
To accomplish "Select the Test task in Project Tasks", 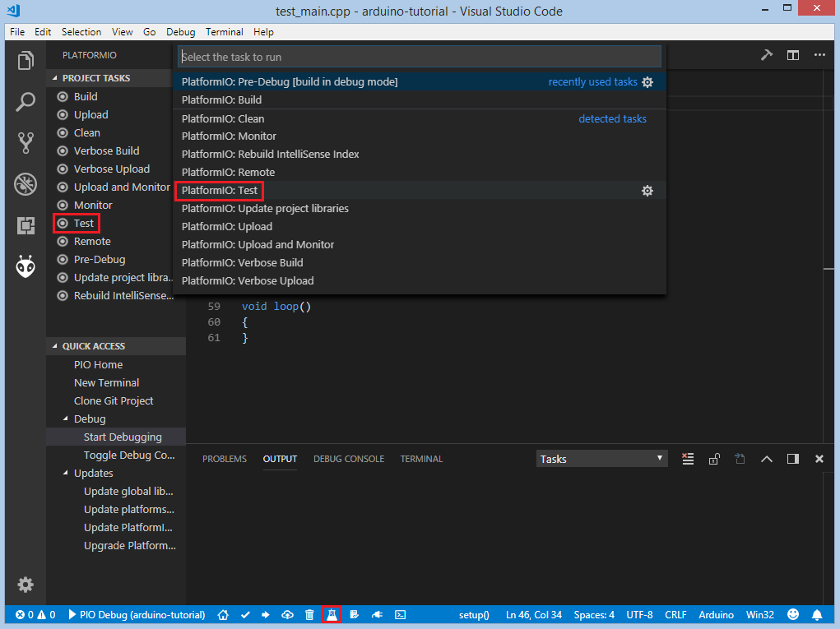I will [x=84, y=224].
